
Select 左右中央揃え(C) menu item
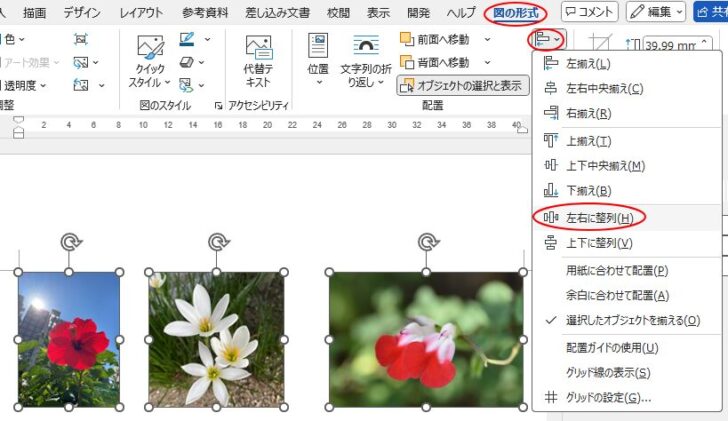tap(627, 88)
